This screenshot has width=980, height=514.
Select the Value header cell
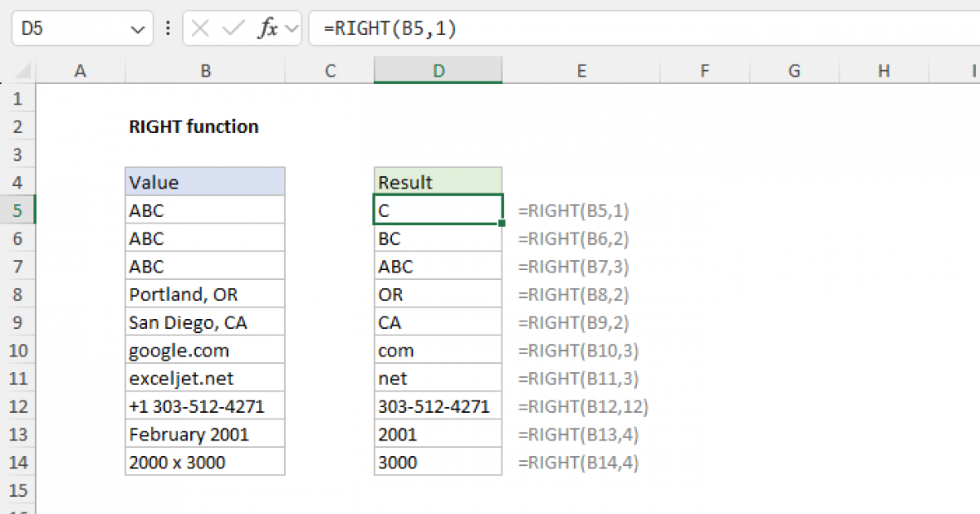pyautogui.click(x=205, y=182)
